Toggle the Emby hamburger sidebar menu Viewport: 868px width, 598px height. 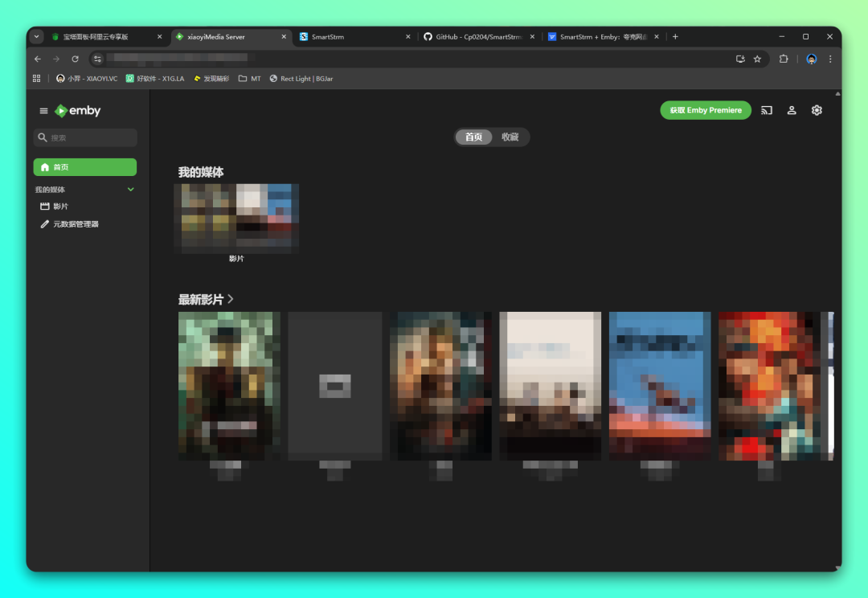[x=44, y=111]
